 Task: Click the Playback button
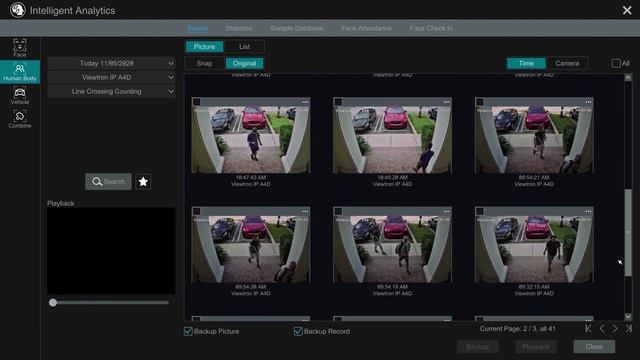(536, 347)
